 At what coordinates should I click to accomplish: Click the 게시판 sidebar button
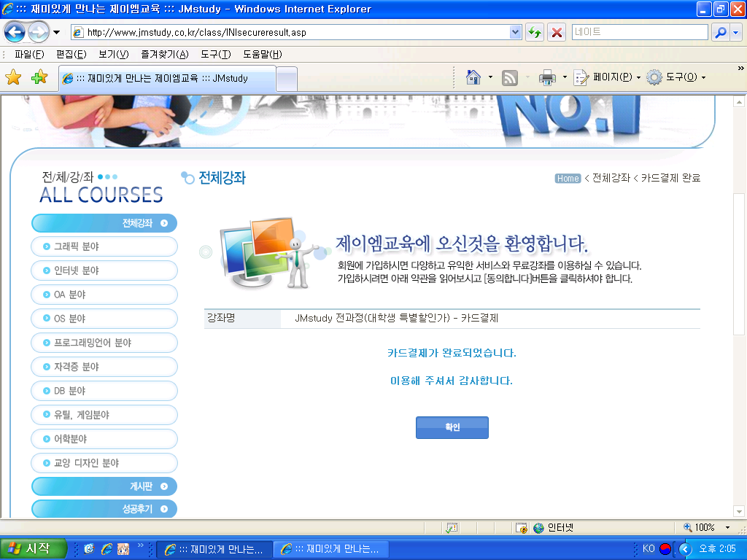(x=104, y=486)
